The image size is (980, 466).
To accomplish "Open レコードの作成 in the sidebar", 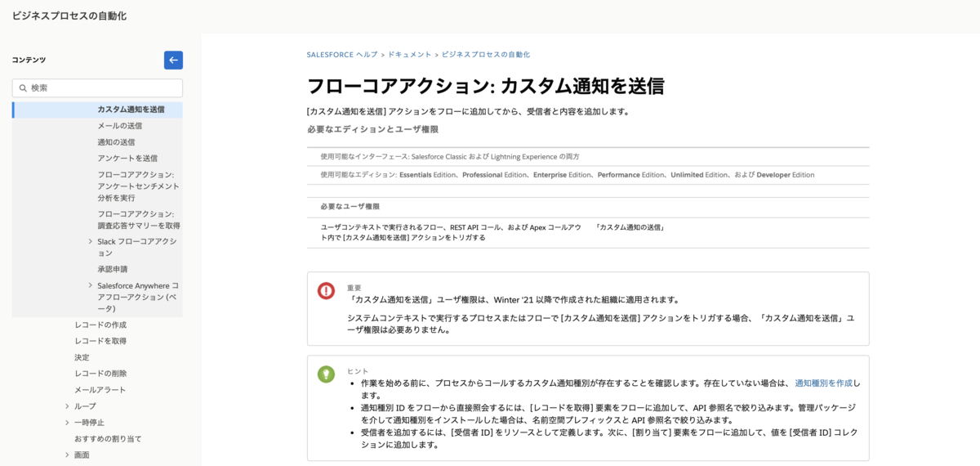I will [x=100, y=325].
